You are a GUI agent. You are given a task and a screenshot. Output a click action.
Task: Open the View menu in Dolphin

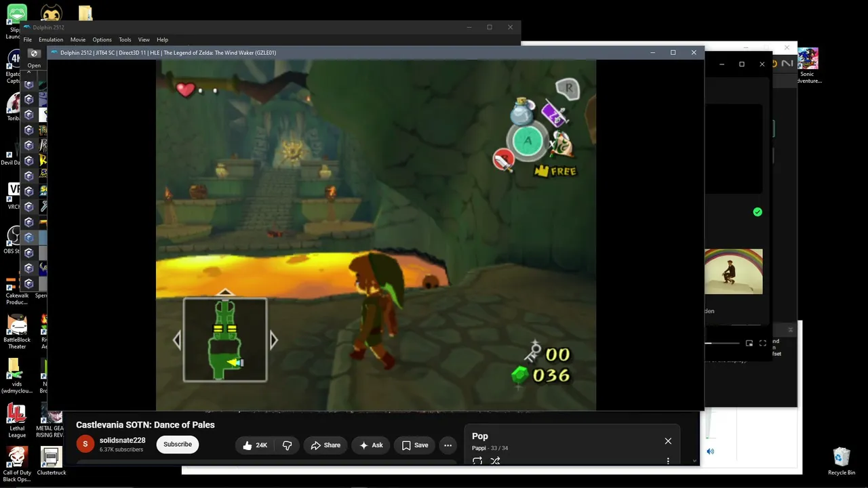(144, 40)
